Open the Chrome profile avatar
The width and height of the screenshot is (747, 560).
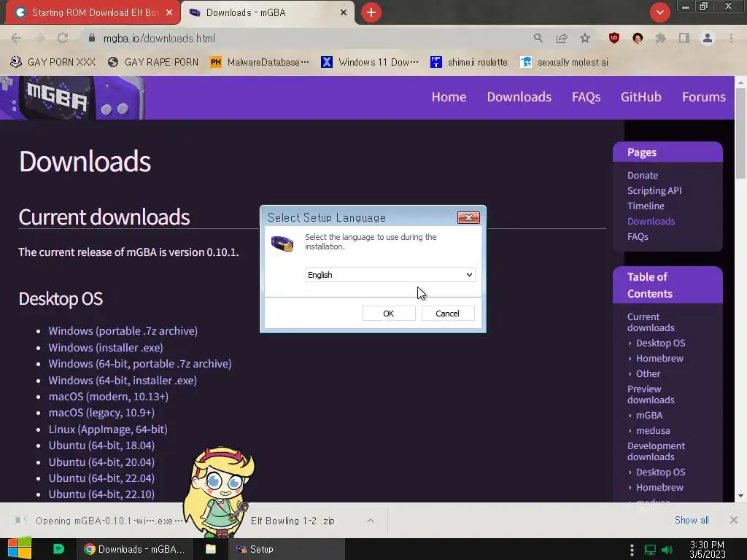tap(708, 38)
